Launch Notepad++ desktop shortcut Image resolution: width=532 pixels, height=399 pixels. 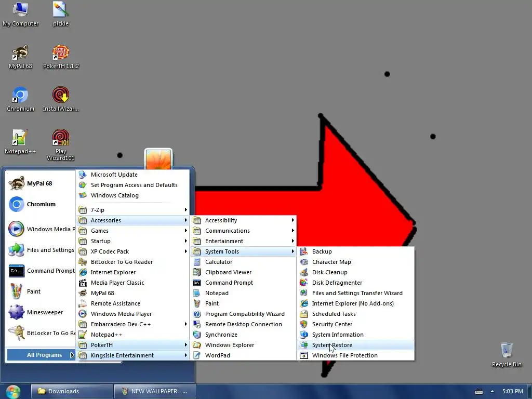tap(20, 142)
